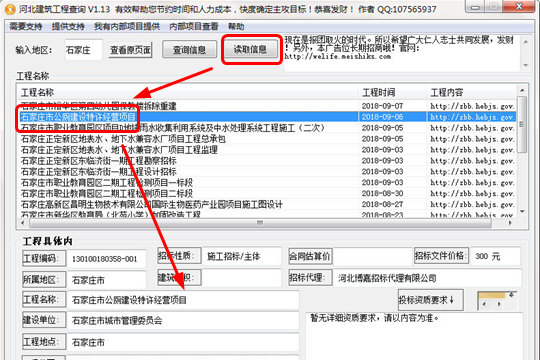
Task: Focus the 工程名称 detail field
Action: pyautogui.click(x=183, y=300)
